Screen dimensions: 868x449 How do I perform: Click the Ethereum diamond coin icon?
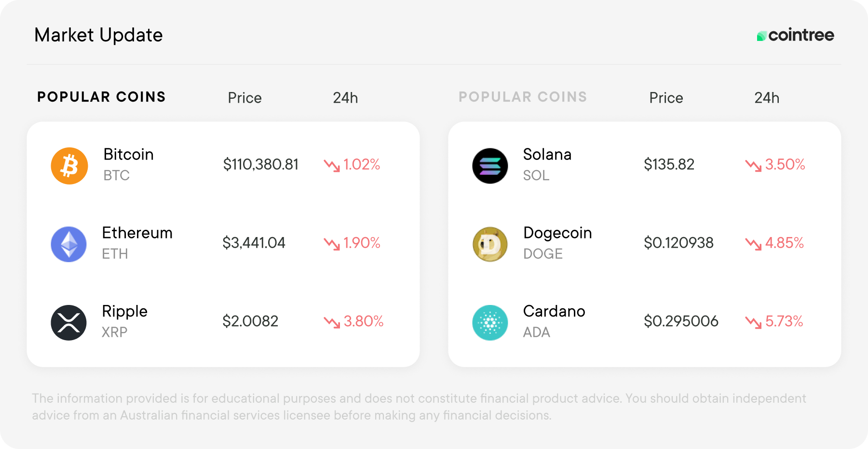click(69, 244)
